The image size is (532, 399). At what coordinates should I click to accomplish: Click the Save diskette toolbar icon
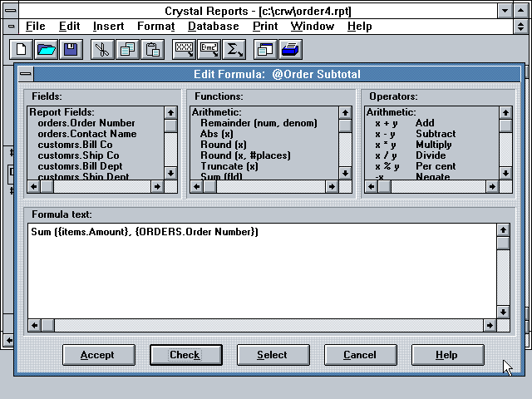pyautogui.click(x=71, y=50)
